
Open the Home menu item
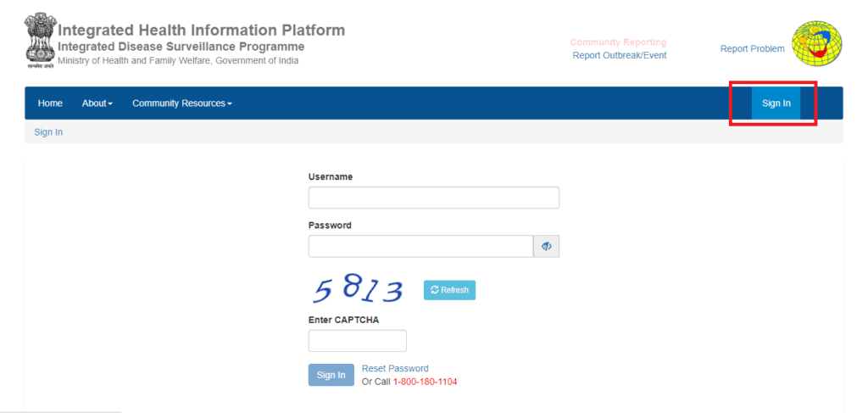point(50,103)
